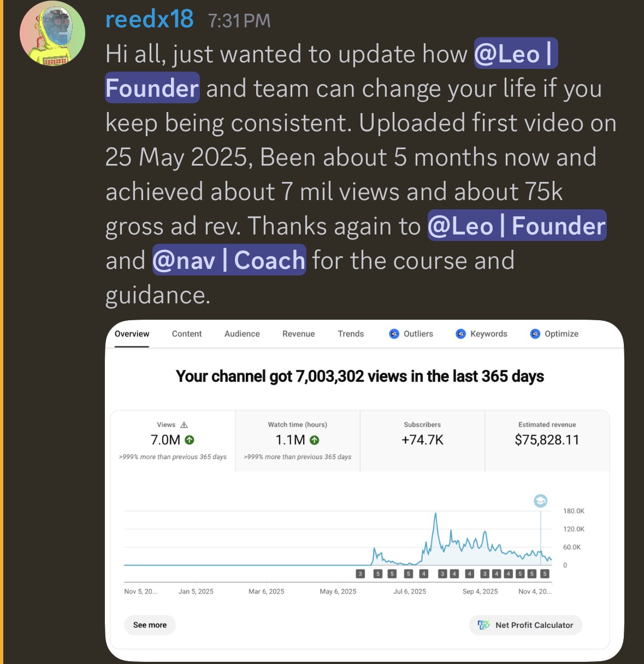The width and height of the screenshot is (644, 664).
Task: Click first video marker labeled 3
Action: (x=360, y=574)
